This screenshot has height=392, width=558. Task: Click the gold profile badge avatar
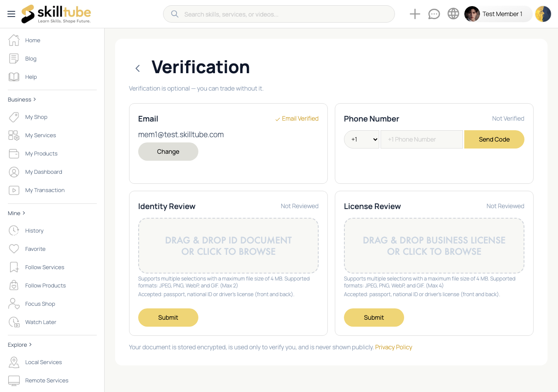543,14
